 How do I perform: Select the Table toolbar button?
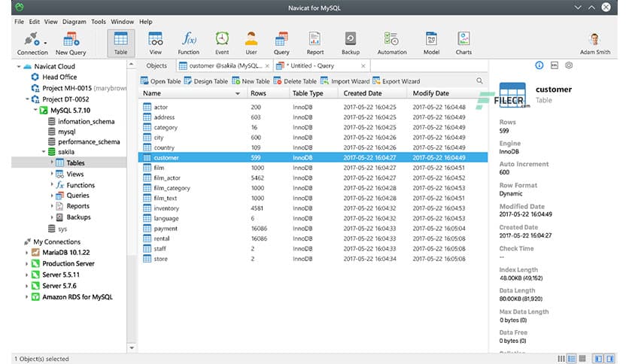tap(120, 44)
